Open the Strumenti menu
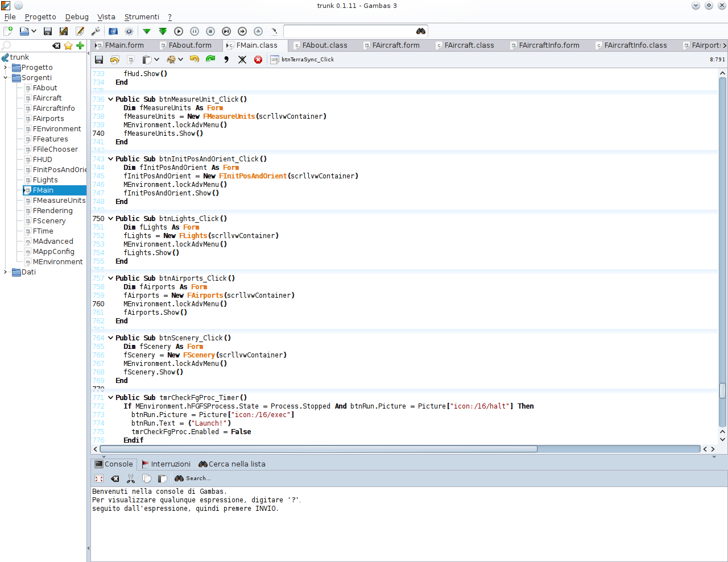 (x=142, y=17)
